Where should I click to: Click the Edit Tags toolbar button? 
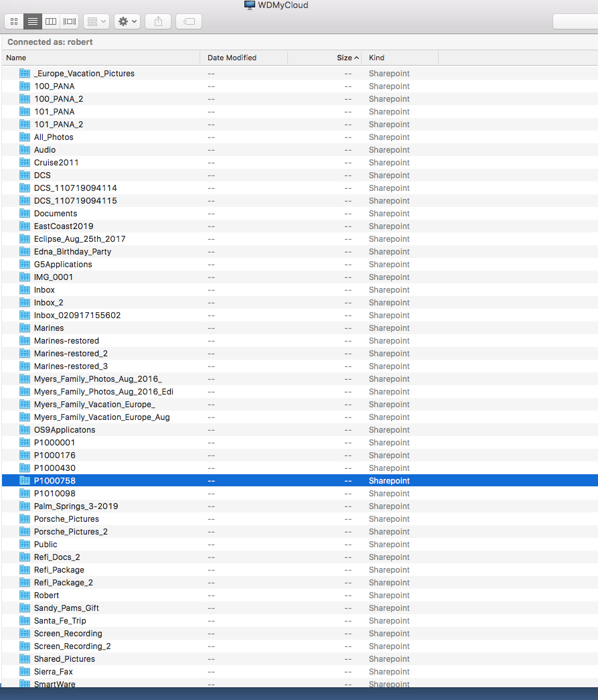point(189,21)
